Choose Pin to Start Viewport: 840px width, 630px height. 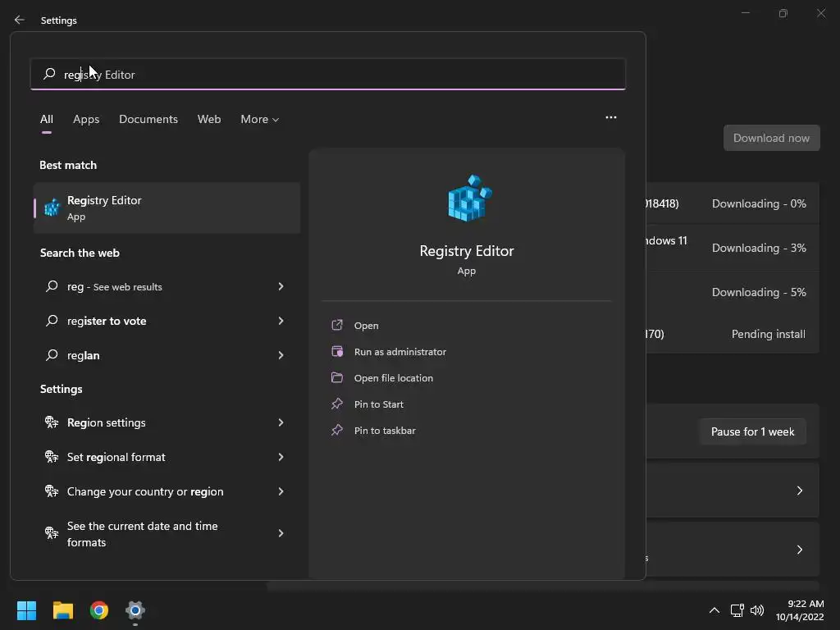379,404
